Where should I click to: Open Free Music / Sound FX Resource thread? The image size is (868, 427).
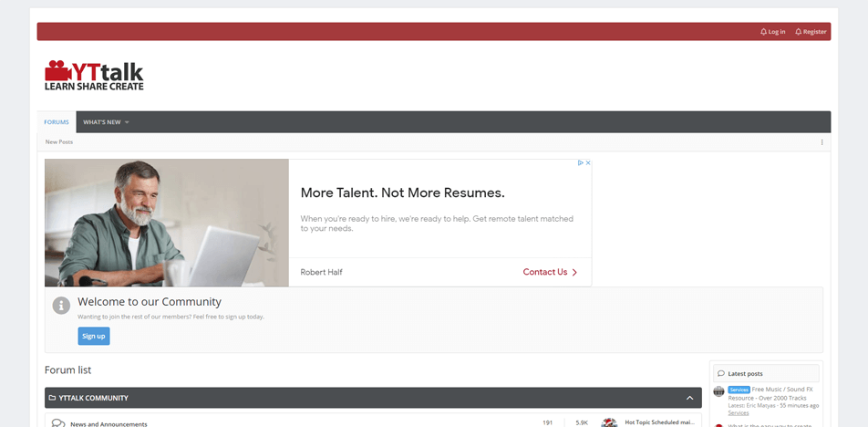770,394
